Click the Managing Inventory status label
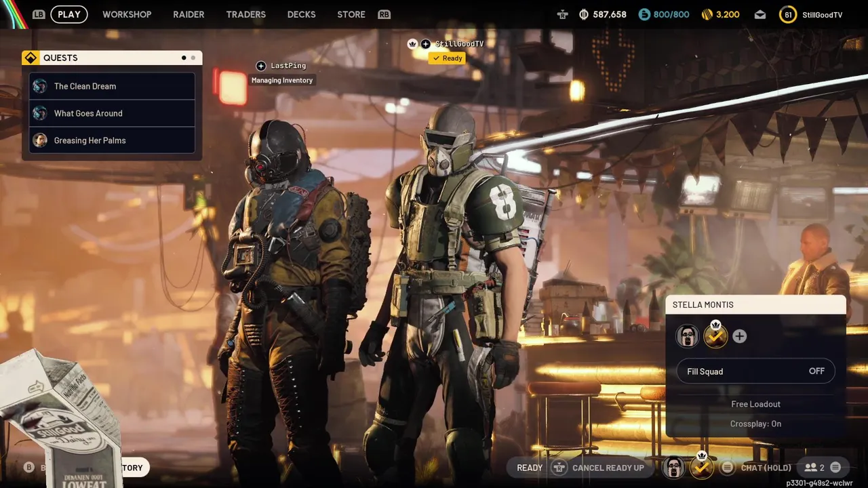This screenshot has height=488, width=868. 282,80
